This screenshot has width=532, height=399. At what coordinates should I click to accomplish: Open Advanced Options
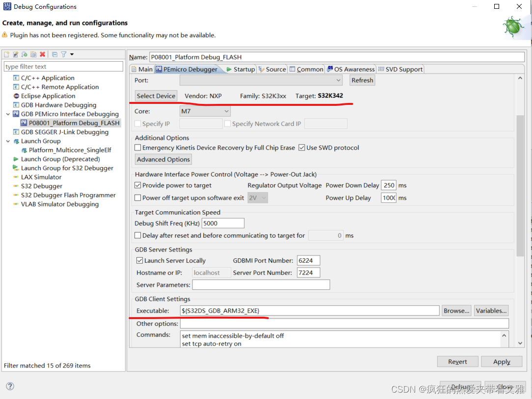(163, 159)
